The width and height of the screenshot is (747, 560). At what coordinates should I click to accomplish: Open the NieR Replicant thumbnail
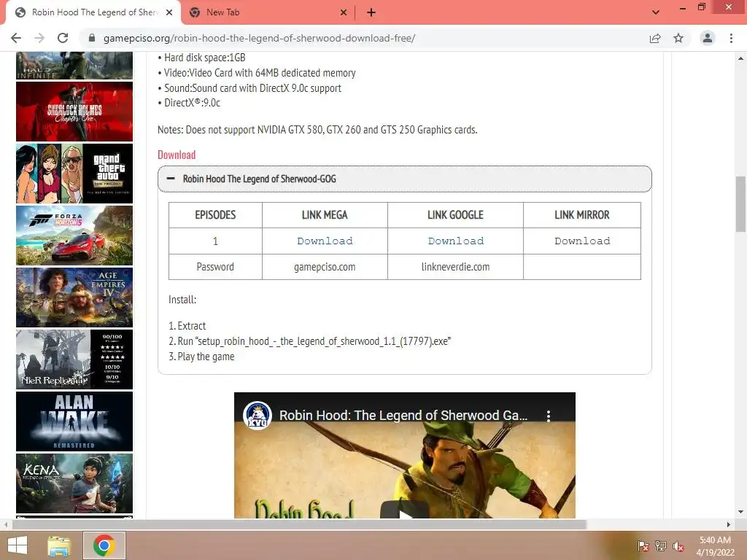coord(74,359)
